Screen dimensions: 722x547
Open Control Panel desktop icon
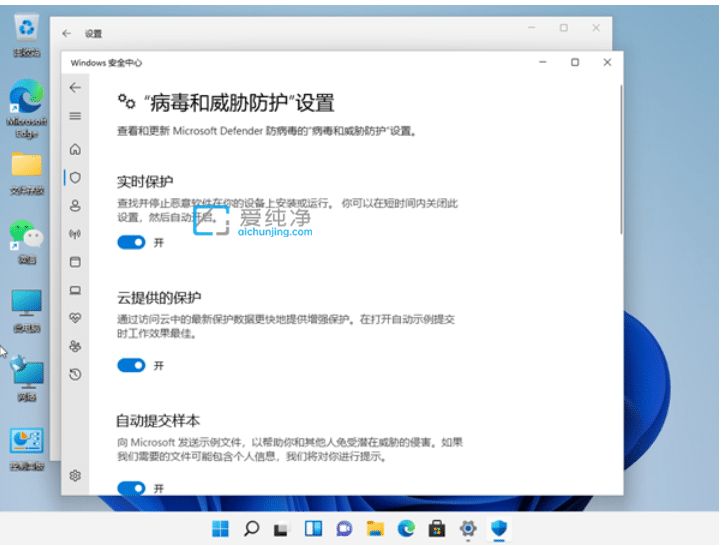click(x=27, y=448)
